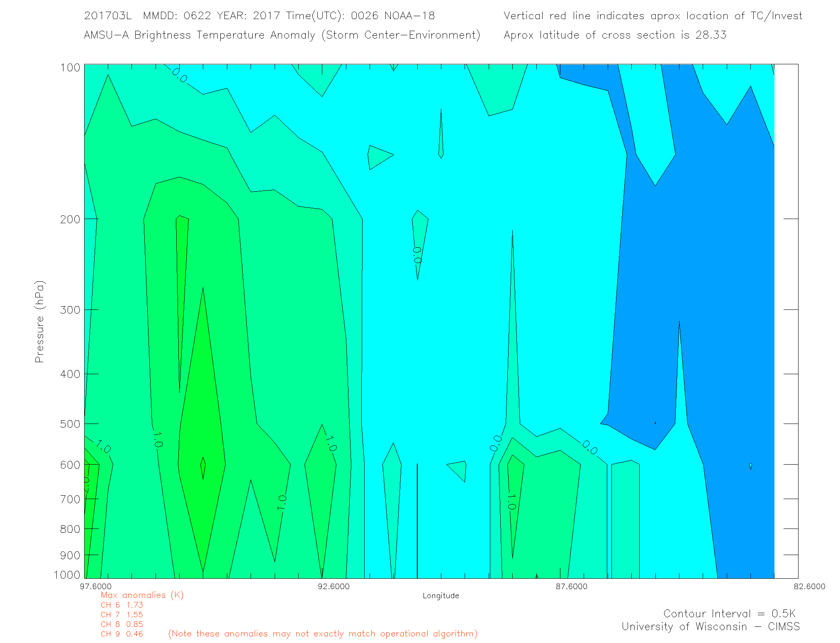The height and width of the screenshot is (643, 840).
Task: Click the 97.6000 longitude label
Action: point(96,586)
